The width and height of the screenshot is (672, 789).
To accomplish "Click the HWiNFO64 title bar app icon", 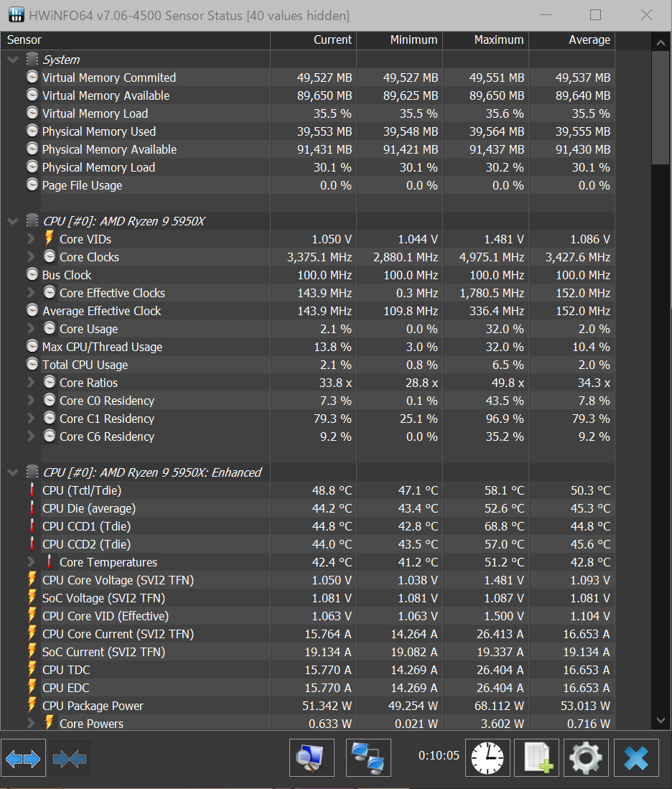I will tap(16, 15).
